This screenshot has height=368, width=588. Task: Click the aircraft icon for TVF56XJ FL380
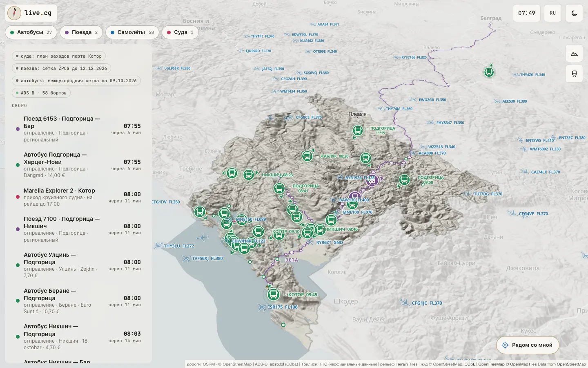(x=186, y=258)
